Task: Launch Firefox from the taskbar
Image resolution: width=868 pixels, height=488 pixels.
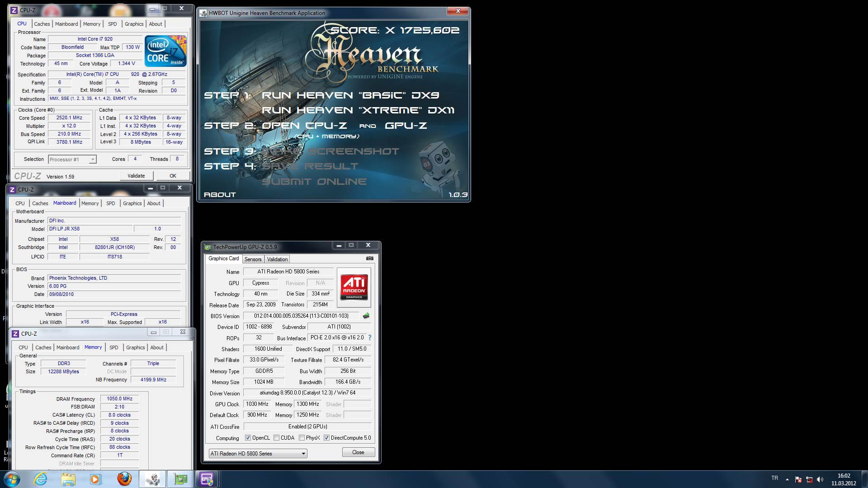Action: pos(124,479)
